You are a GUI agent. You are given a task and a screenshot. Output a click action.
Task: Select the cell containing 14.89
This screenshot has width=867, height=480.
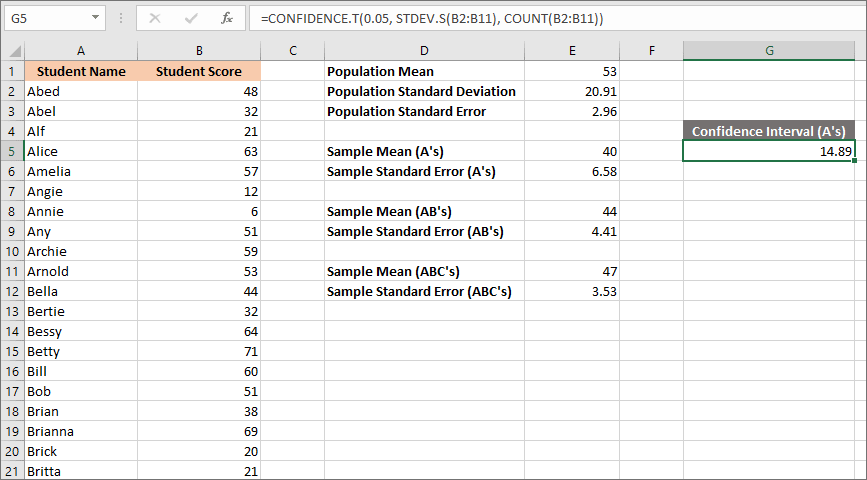click(x=769, y=151)
